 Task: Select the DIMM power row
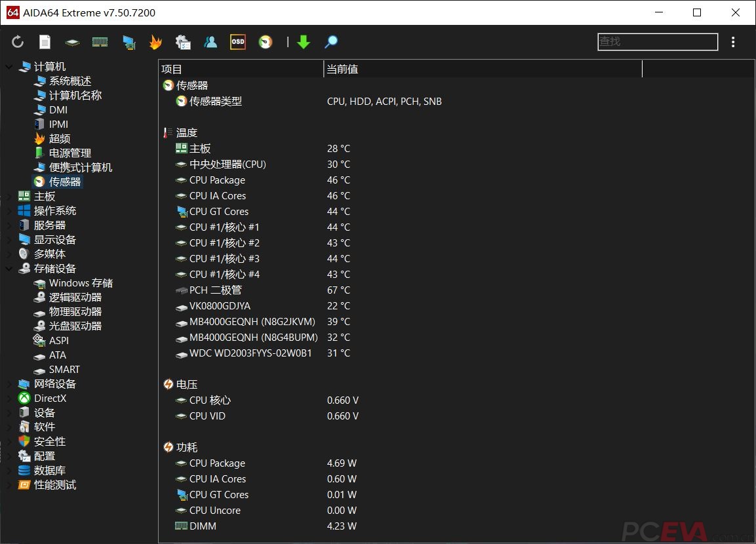point(203,526)
